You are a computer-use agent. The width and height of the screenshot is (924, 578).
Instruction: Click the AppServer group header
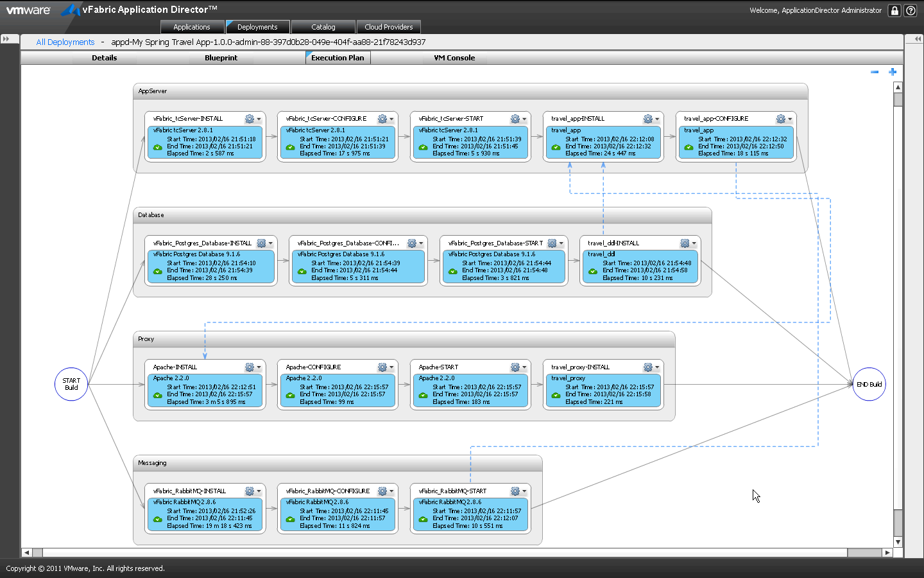pos(470,91)
